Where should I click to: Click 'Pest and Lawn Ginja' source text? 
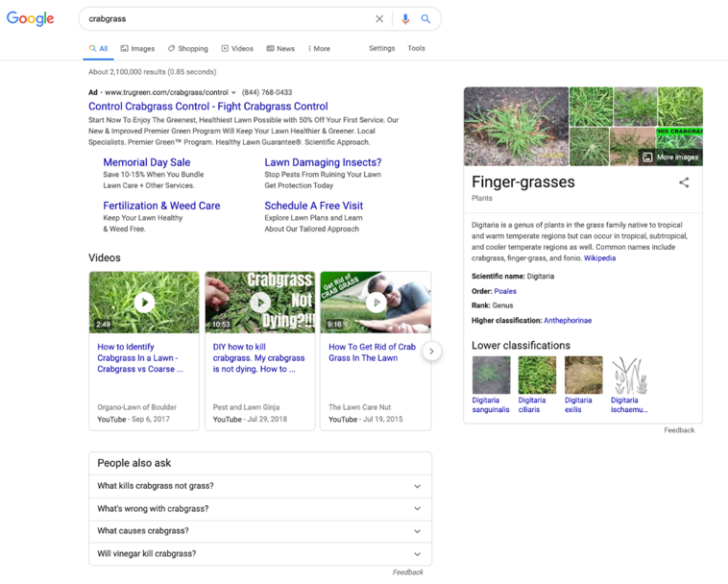click(x=246, y=407)
